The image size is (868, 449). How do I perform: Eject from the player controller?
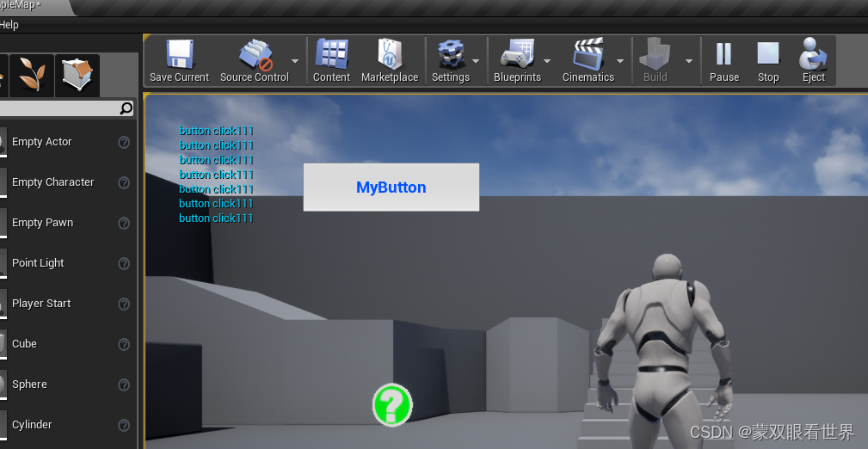coord(813,61)
